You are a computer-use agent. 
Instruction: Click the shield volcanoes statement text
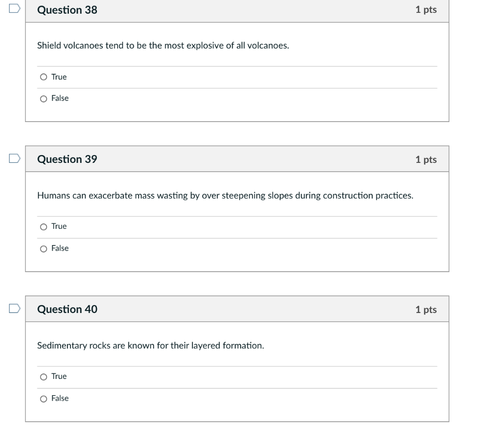point(163,46)
